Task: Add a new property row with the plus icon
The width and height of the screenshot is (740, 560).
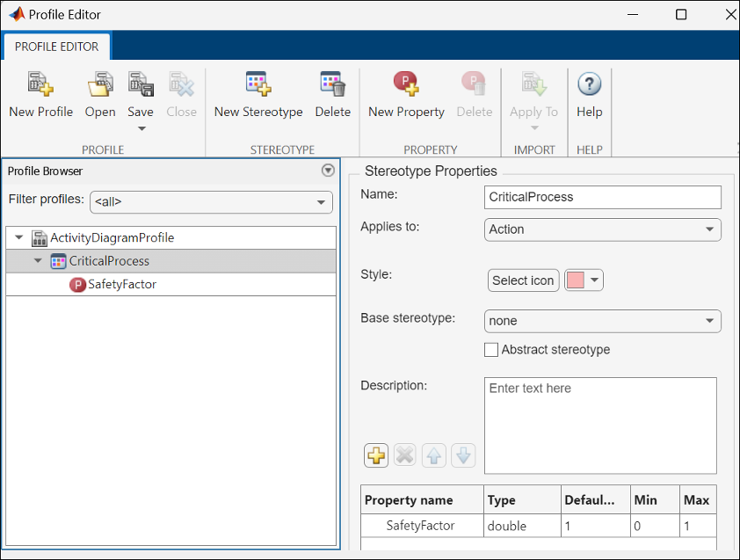Action: pyautogui.click(x=375, y=455)
